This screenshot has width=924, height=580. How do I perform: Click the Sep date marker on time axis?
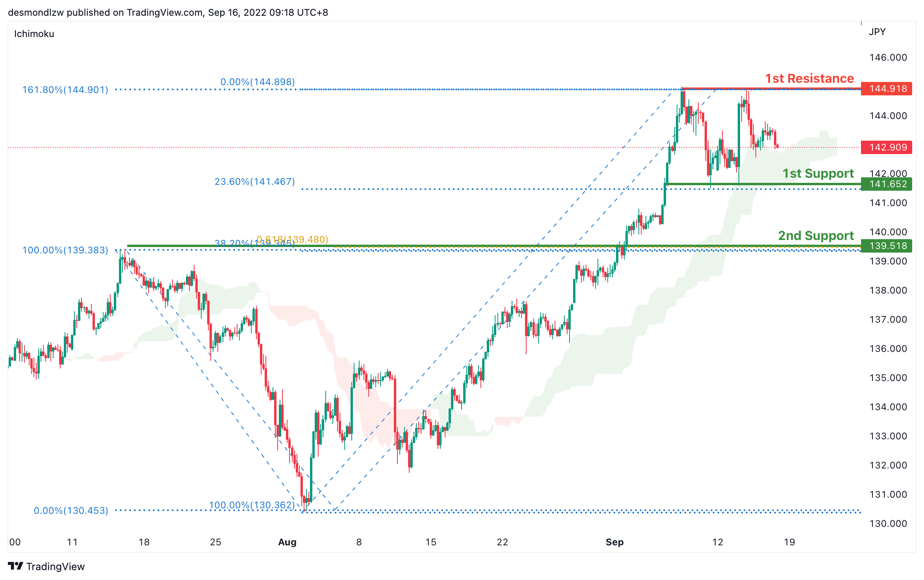pyautogui.click(x=614, y=542)
